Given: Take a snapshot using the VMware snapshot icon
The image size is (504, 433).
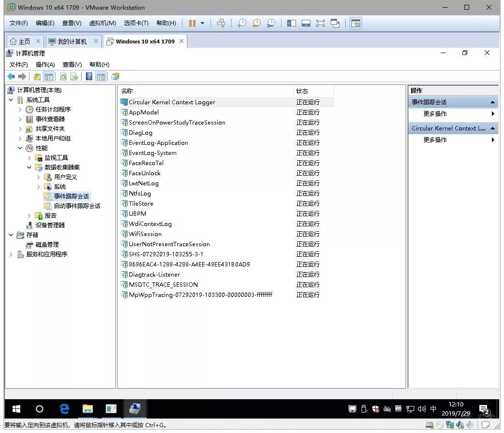Looking at the screenshot, I should (x=241, y=23).
